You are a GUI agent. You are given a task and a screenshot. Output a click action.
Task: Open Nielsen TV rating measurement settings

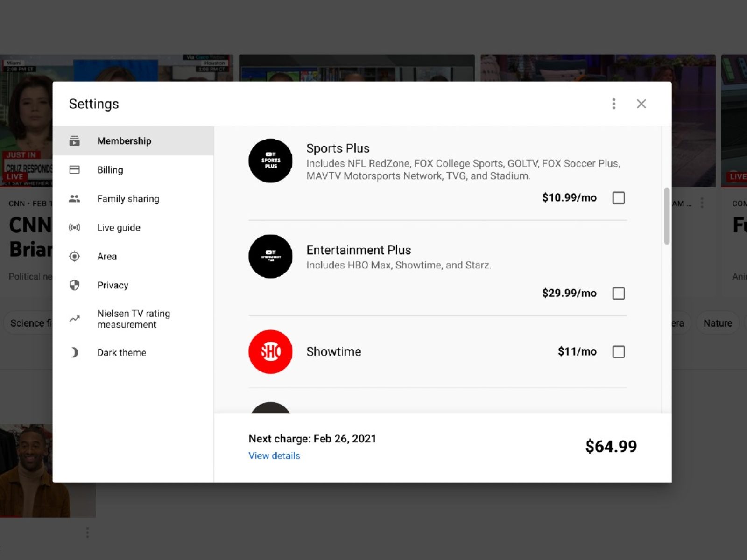click(134, 319)
